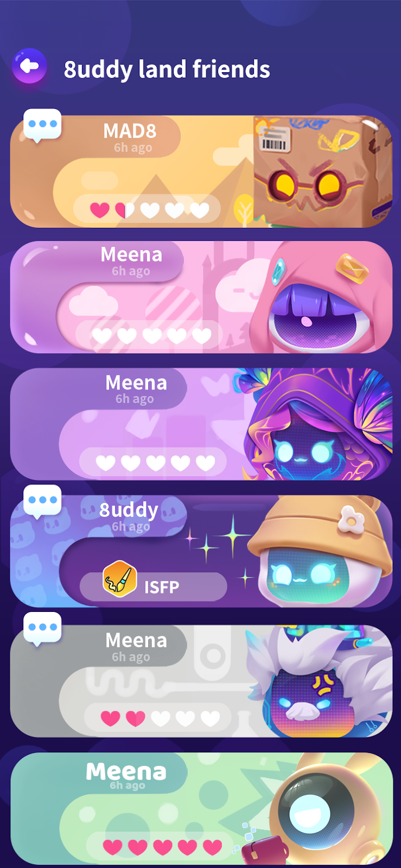Viewport: 401px width, 868px height.
Task: Open chat bubble on gray Meena card
Action: point(42,629)
